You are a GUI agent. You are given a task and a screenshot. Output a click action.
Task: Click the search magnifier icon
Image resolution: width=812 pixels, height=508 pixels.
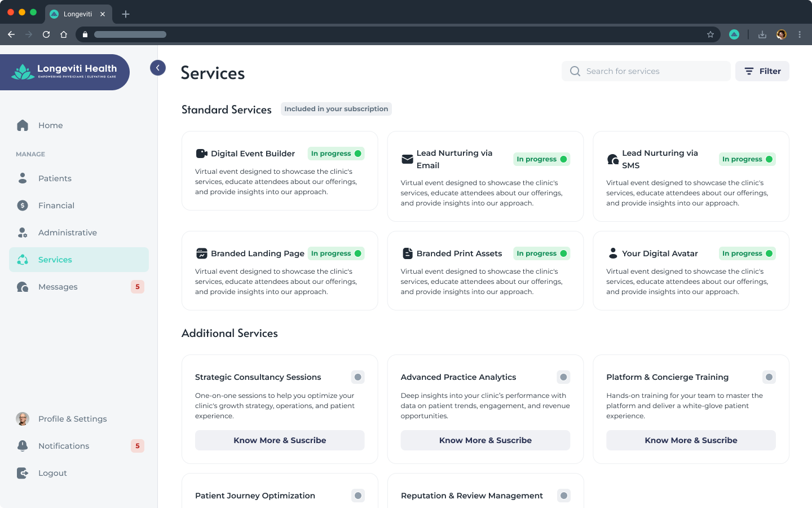pyautogui.click(x=575, y=71)
